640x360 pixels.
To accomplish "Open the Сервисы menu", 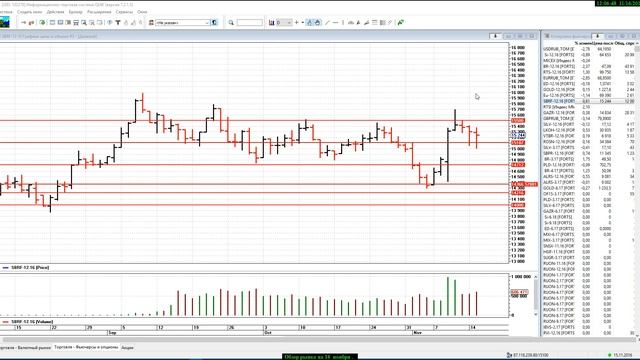I will 124,12.
